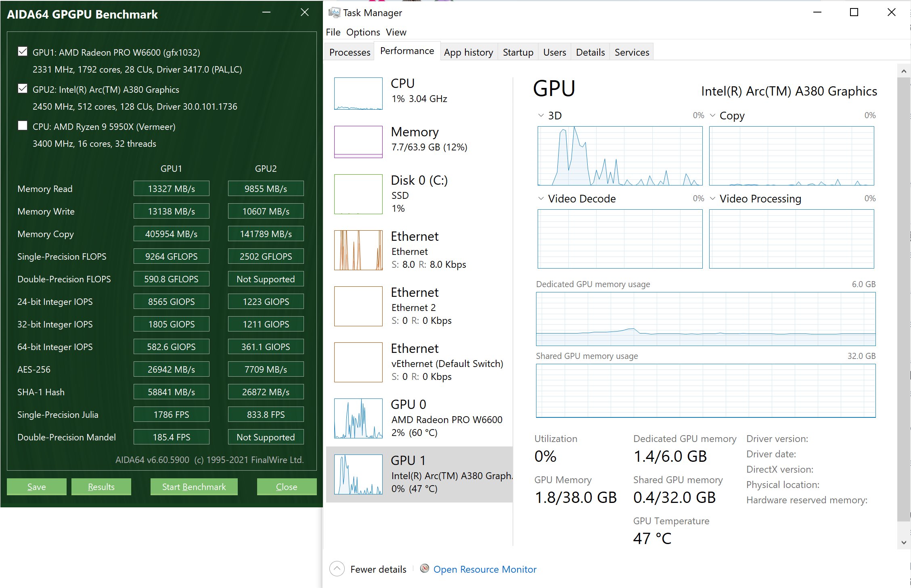
Task: Click the GPU2 Single-Precision Julia 833.8 FPS value
Action: (266, 414)
